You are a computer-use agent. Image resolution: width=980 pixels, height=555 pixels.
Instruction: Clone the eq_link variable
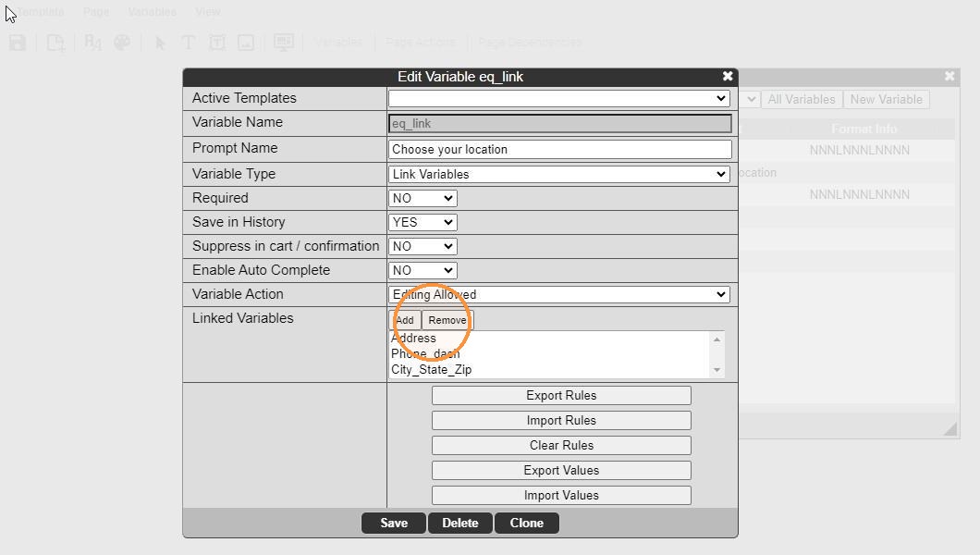point(527,524)
